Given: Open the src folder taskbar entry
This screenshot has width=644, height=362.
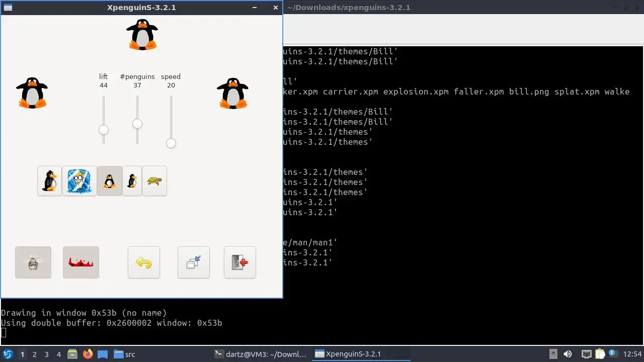Looking at the screenshot, I should point(124,354).
